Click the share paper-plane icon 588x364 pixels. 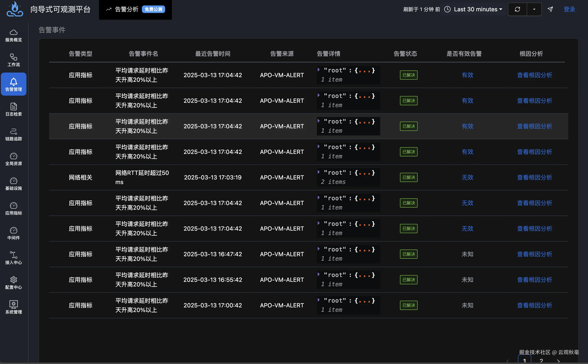tap(550, 9)
